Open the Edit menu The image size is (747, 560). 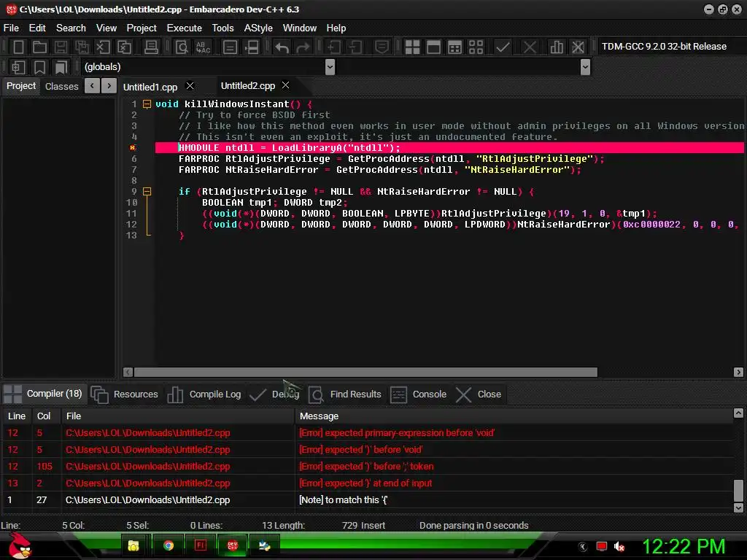pyautogui.click(x=37, y=28)
